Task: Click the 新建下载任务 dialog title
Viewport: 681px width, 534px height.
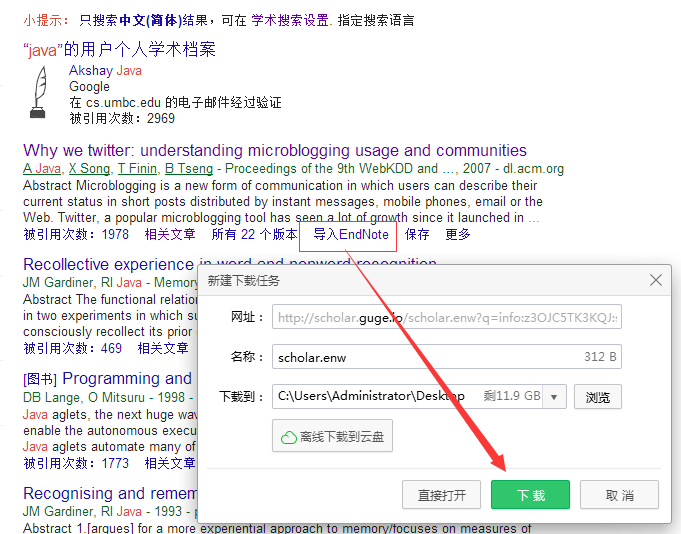Action: 244,281
